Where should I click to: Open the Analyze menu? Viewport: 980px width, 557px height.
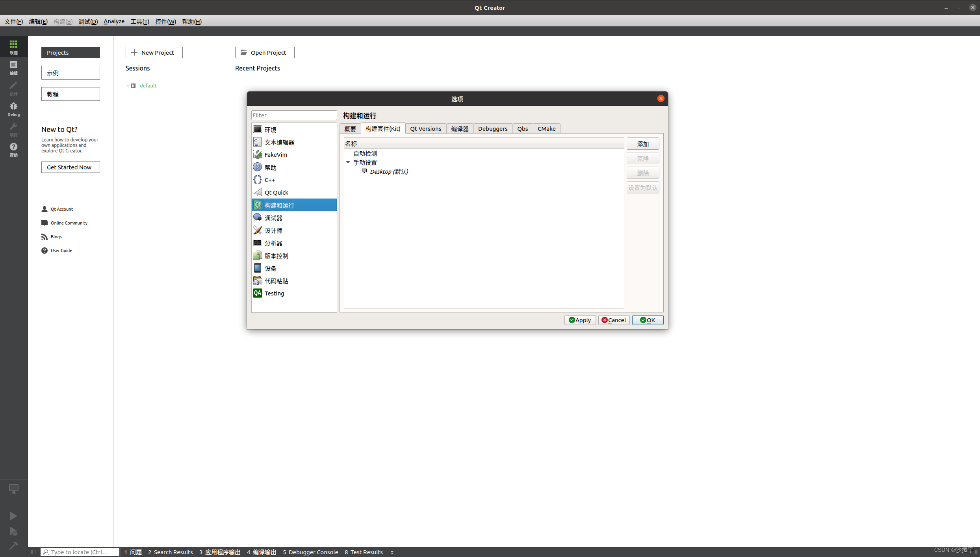(x=114, y=21)
